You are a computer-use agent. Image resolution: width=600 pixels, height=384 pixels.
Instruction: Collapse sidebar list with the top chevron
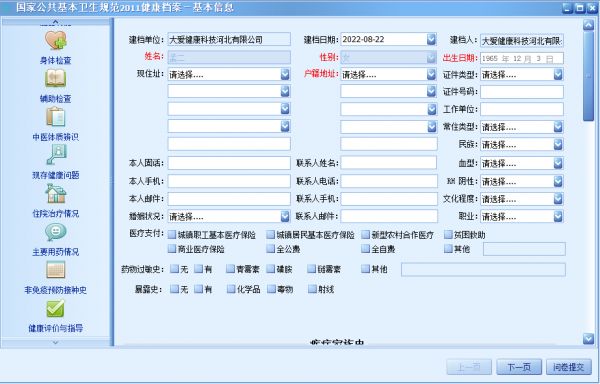[55, 21]
